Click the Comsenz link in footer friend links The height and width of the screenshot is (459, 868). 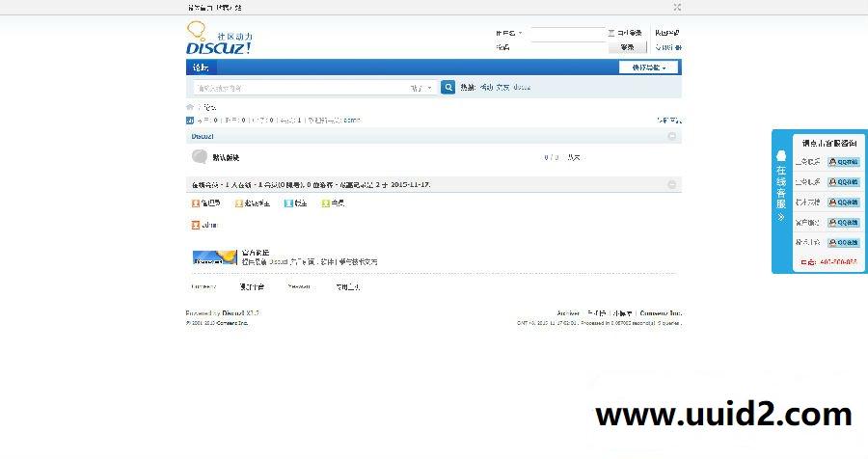click(x=203, y=286)
